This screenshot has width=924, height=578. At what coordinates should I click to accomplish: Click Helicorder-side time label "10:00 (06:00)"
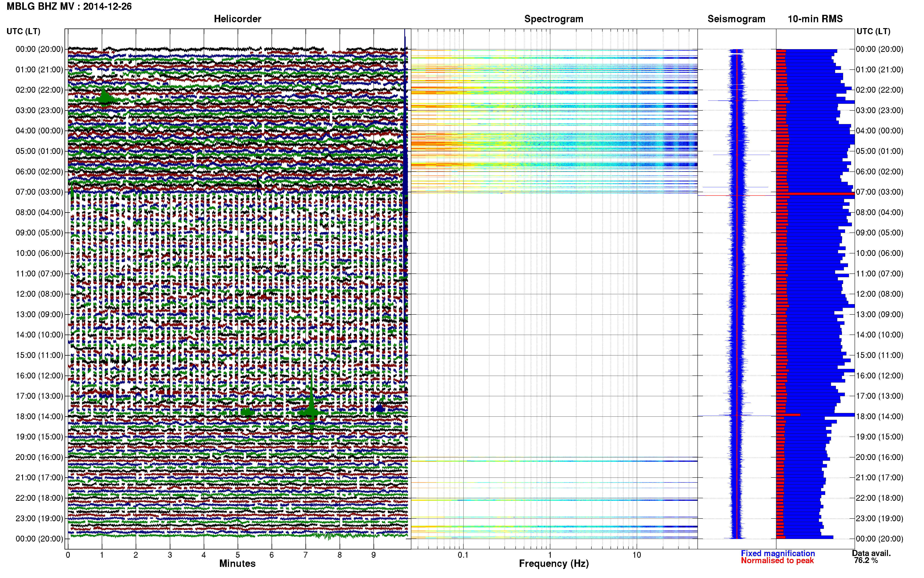39,253
